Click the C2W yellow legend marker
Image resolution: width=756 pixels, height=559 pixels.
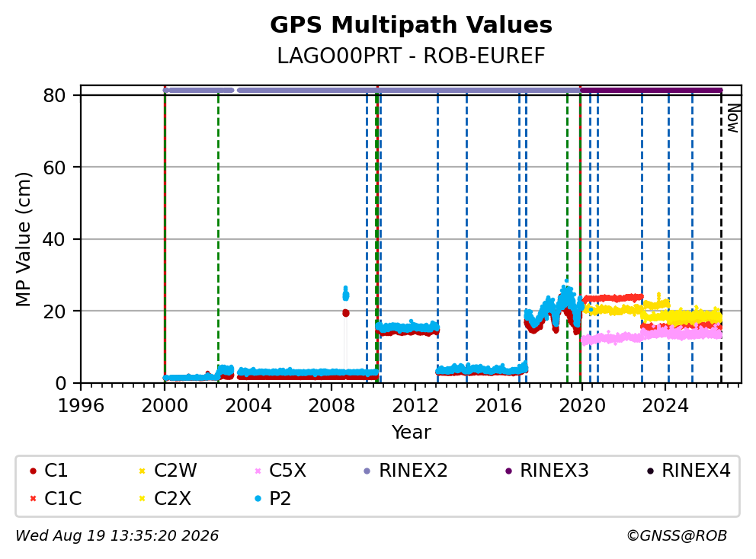click(142, 471)
